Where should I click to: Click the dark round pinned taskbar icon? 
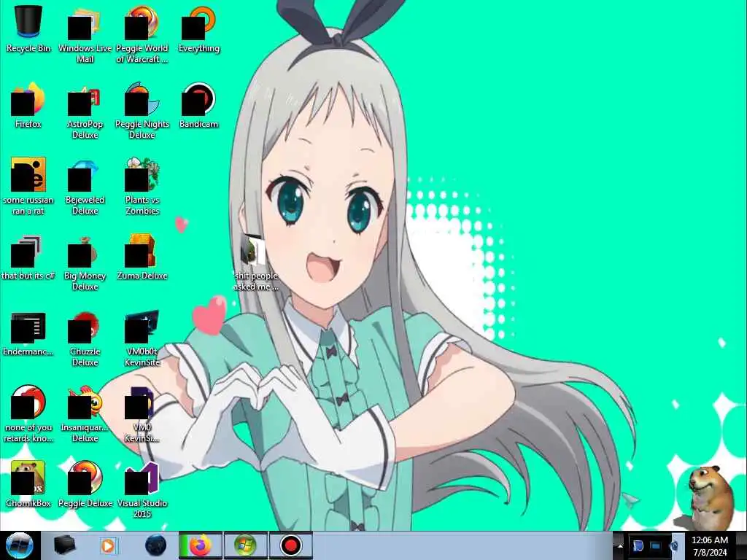click(155, 545)
